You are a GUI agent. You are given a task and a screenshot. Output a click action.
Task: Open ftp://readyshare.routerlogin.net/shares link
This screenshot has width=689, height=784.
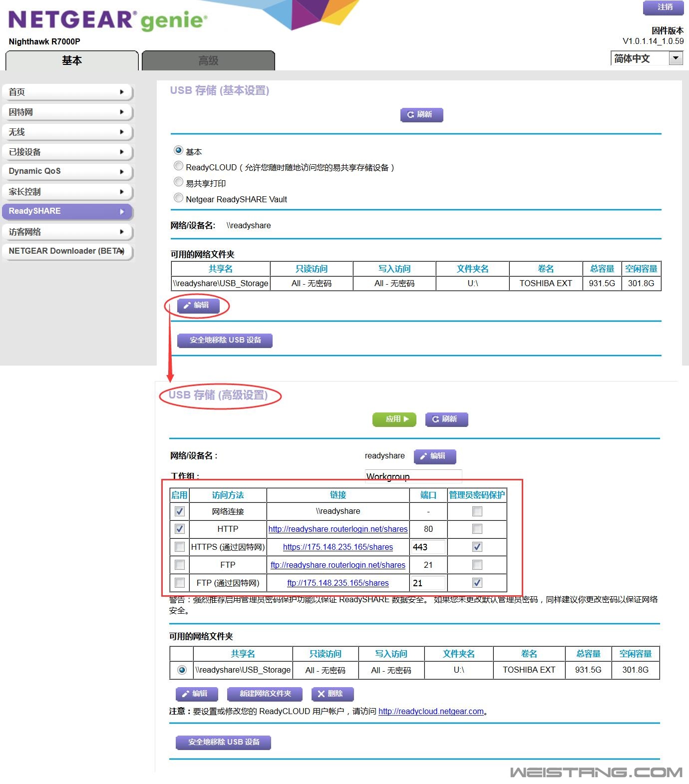(x=338, y=565)
